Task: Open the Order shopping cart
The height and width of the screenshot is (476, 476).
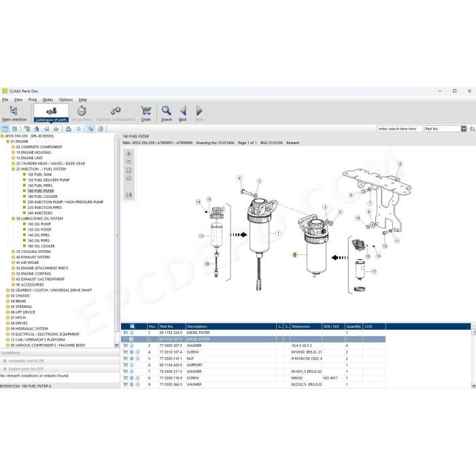Action: [146, 114]
